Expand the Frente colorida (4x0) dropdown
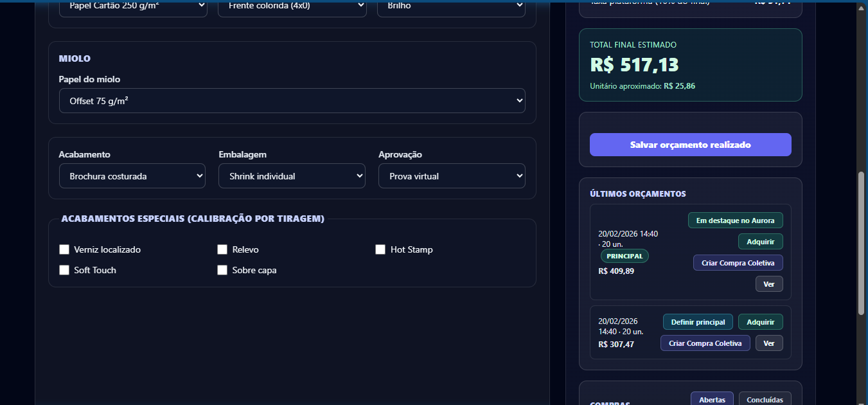Viewport: 868px width, 405px height. coord(292,6)
